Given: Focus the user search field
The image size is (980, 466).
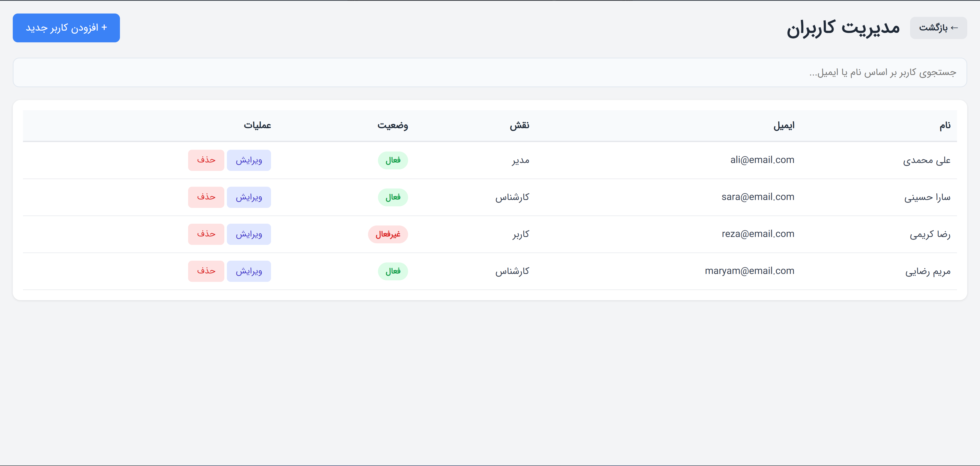Looking at the screenshot, I should pyautogui.click(x=490, y=72).
